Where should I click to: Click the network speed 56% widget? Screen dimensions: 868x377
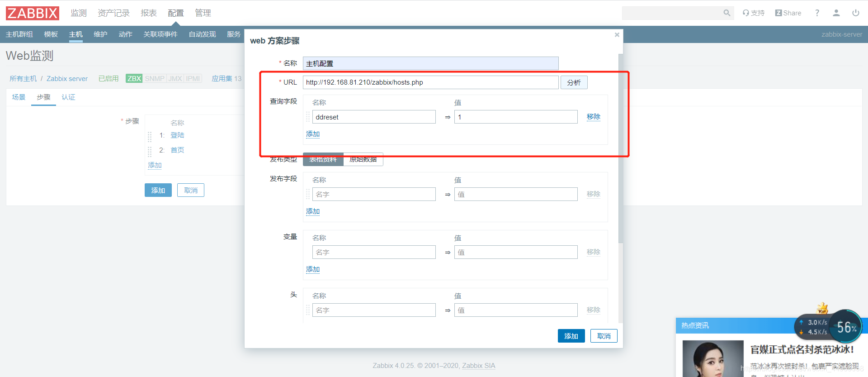(x=828, y=327)
